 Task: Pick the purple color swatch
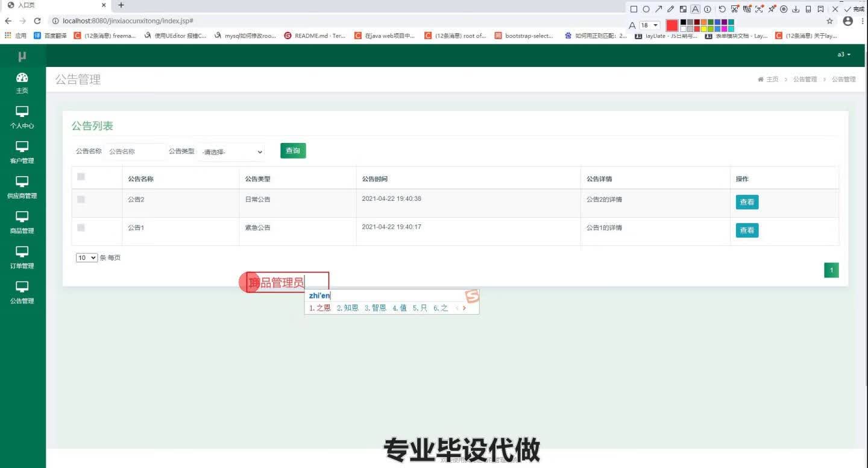tap(724, 22)
